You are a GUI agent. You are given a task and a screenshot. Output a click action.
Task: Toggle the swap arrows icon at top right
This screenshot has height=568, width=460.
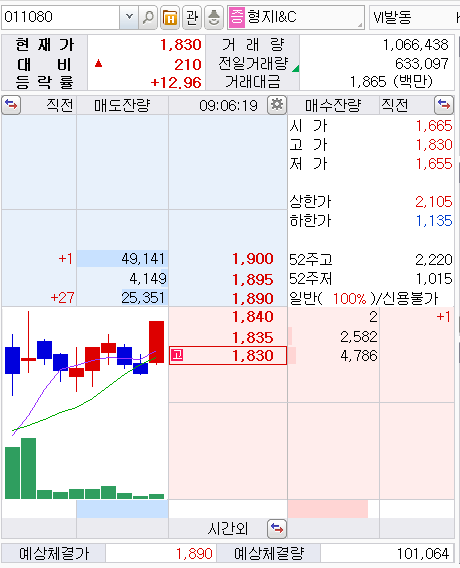pos(444,105)
